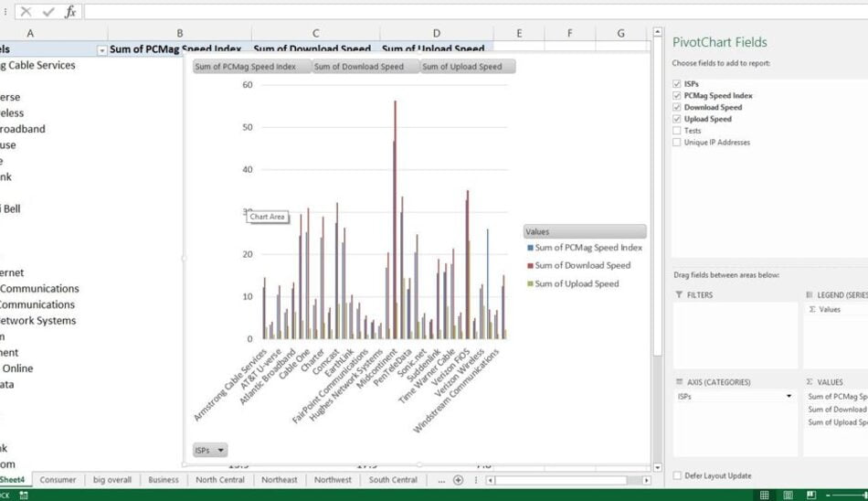Open the row labels filter dropdown in column A

(101, 50)
